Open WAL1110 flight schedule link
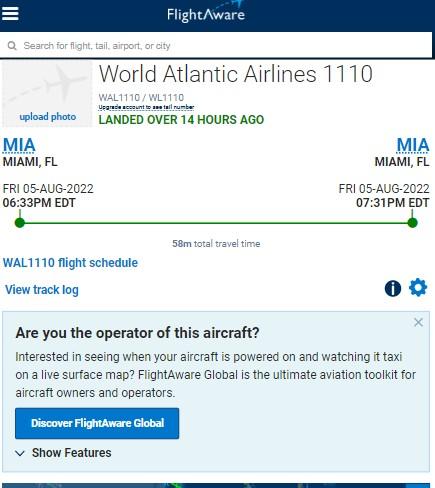Image resolution: width=435 pixels, height=488 pixels. click(70, 263)
